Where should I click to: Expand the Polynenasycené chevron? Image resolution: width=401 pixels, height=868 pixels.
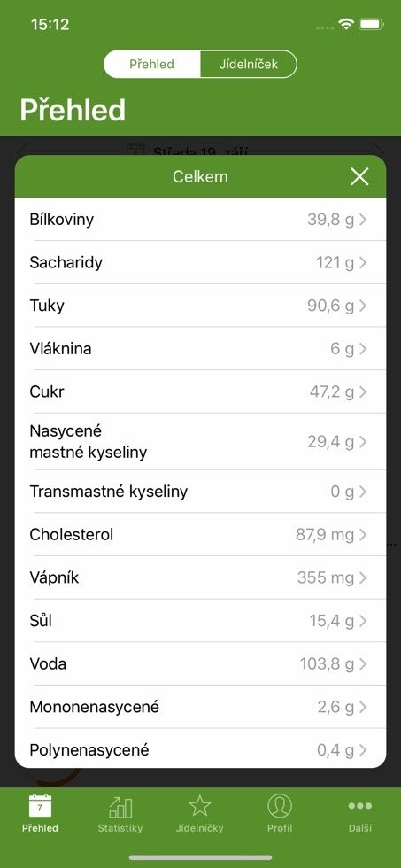[363, 750]
